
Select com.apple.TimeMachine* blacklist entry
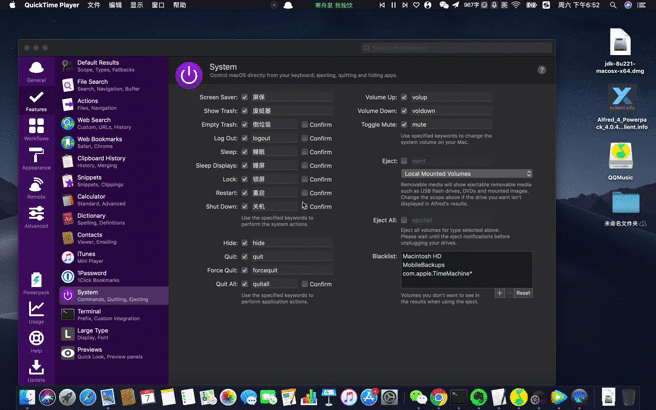click(437, 274)
